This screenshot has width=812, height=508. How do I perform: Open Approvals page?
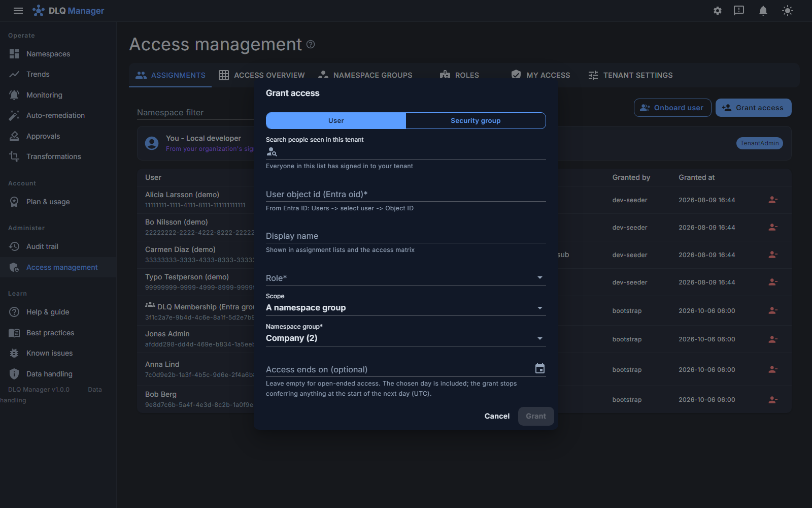coord(58,136)
